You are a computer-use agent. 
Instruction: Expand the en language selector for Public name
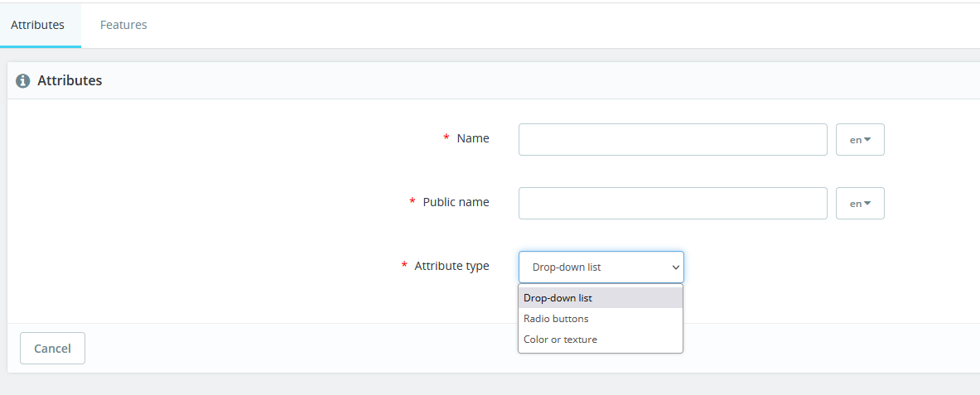pyautogui.click(x=860, y=203)
